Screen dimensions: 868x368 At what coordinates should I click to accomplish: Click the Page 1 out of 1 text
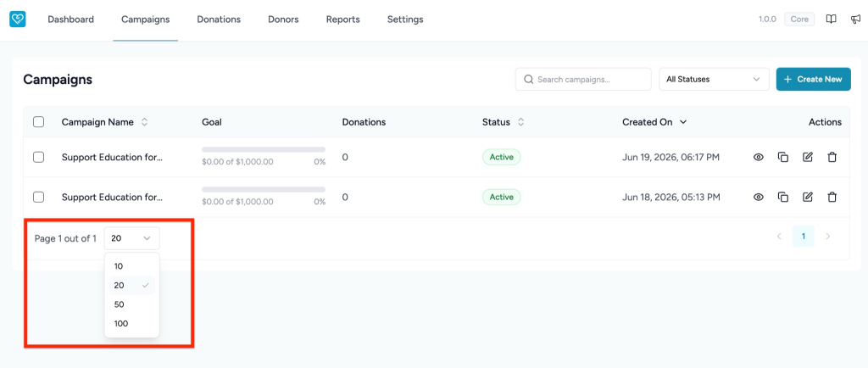click(65, 238)
